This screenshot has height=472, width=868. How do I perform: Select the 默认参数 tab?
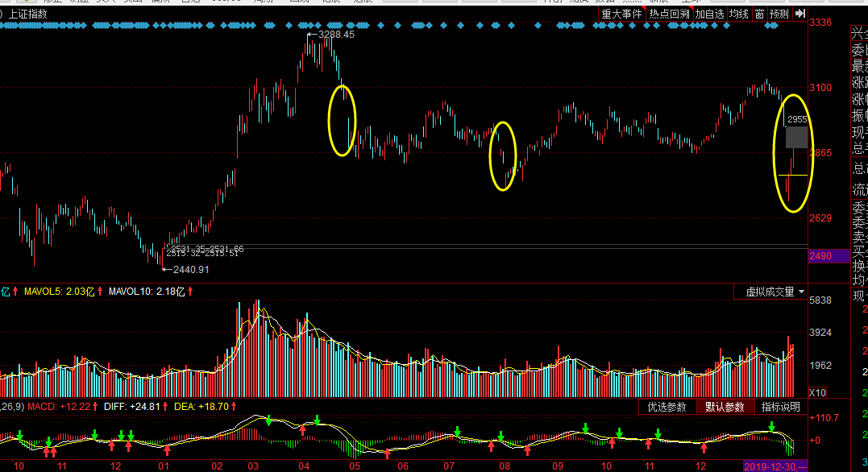click(725, 408)
